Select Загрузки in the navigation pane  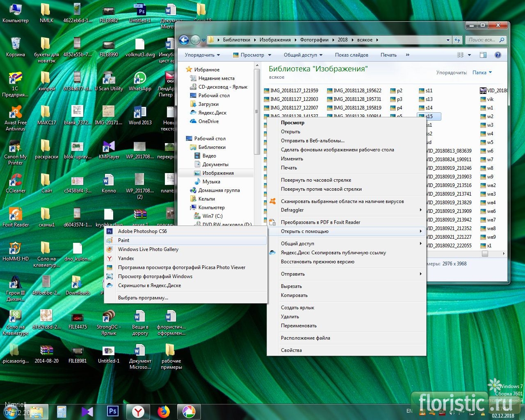[208, 104]
